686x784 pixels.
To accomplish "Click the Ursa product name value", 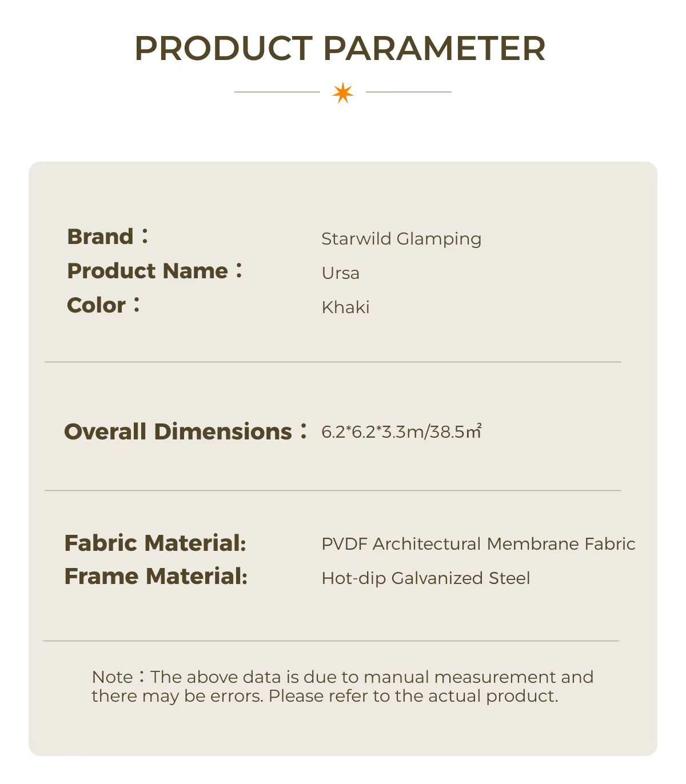I will 341,273.
